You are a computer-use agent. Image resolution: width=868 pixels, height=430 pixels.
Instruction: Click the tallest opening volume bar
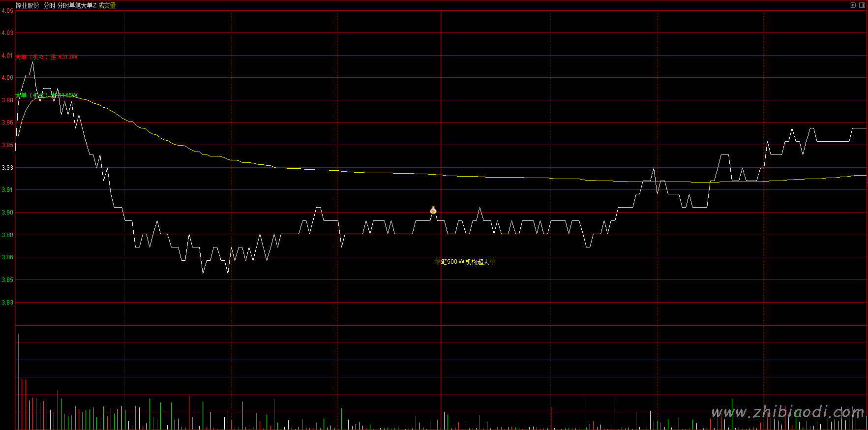[x=18, y=381]
